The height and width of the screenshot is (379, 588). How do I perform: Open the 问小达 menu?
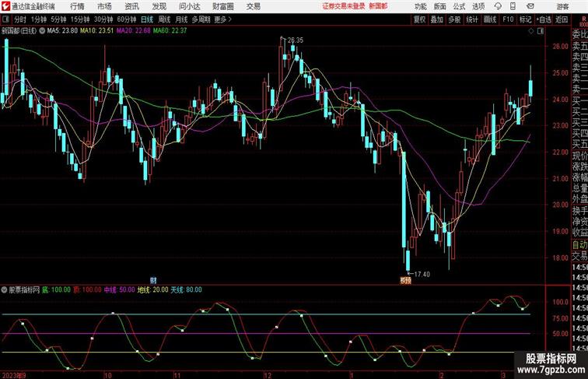pyautogui.click(x=189, y=6)
